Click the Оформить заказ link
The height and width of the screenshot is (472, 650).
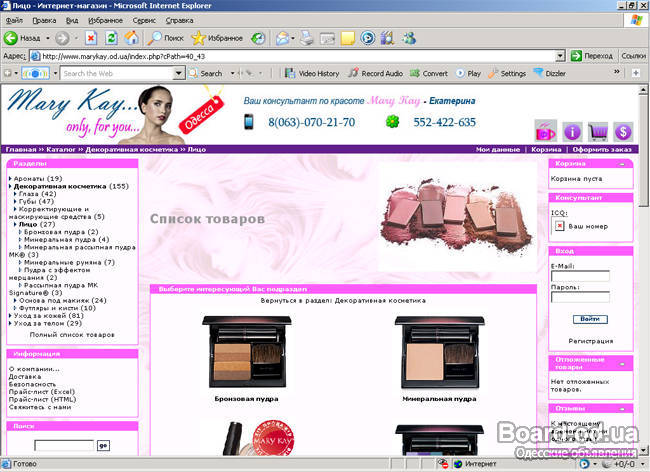pos(603,149)
